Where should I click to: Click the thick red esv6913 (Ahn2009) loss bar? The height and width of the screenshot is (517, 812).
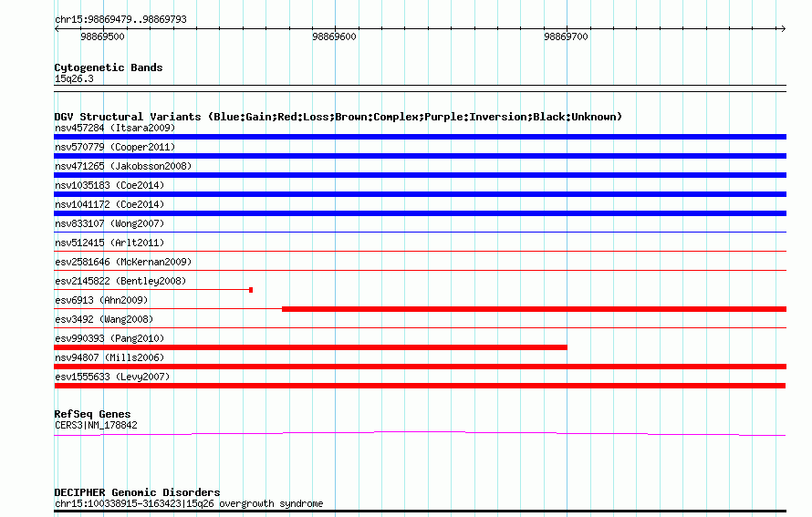coord(534,309)
